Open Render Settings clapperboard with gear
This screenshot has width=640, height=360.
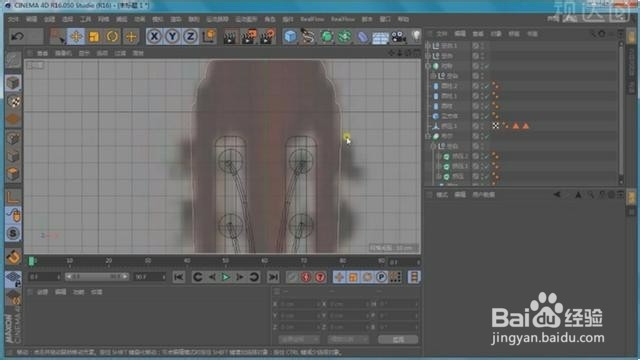pos(267,37)
